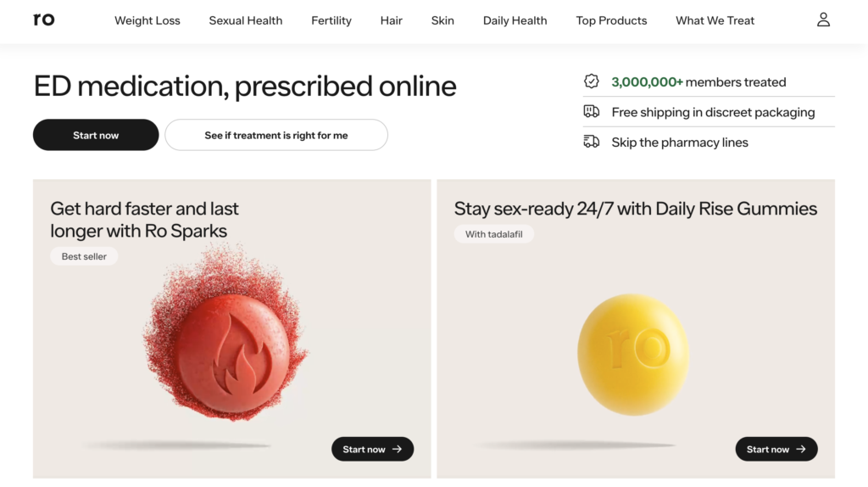Viewport: 868px width, 487px height.
Task: Open the Sexual Health menu
Action: pos(246,20)
